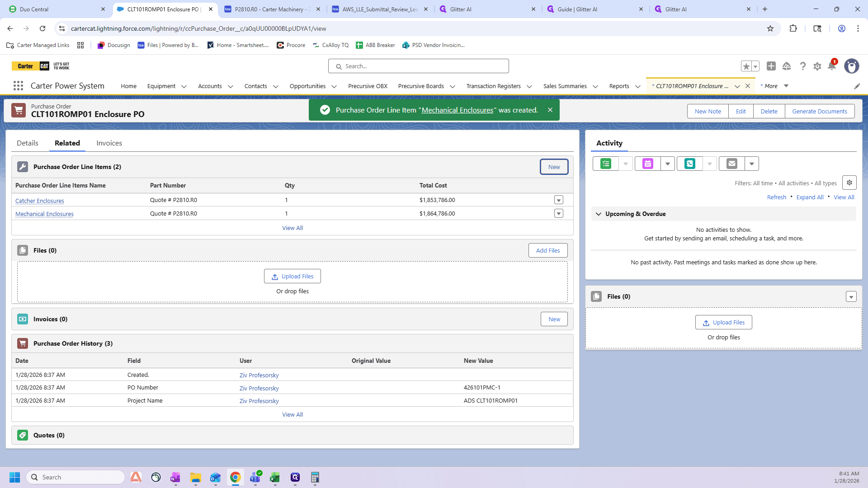868x488 pixels.
Task: Bookmark this page with the star icon
Action: [770, 28]
